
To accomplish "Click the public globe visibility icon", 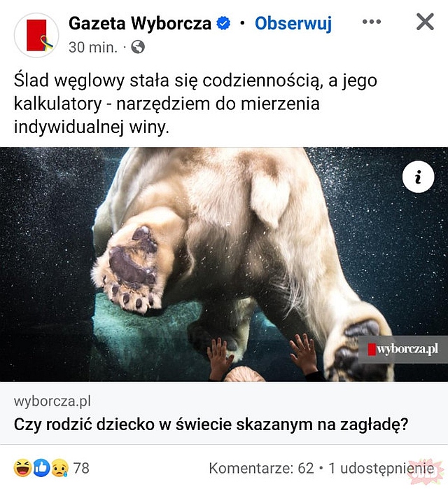I will click(138, 47).
